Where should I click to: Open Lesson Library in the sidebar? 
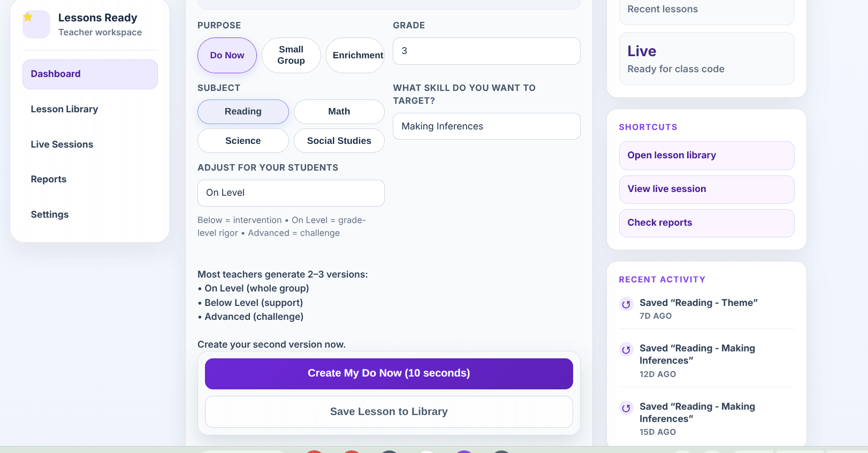90,109
